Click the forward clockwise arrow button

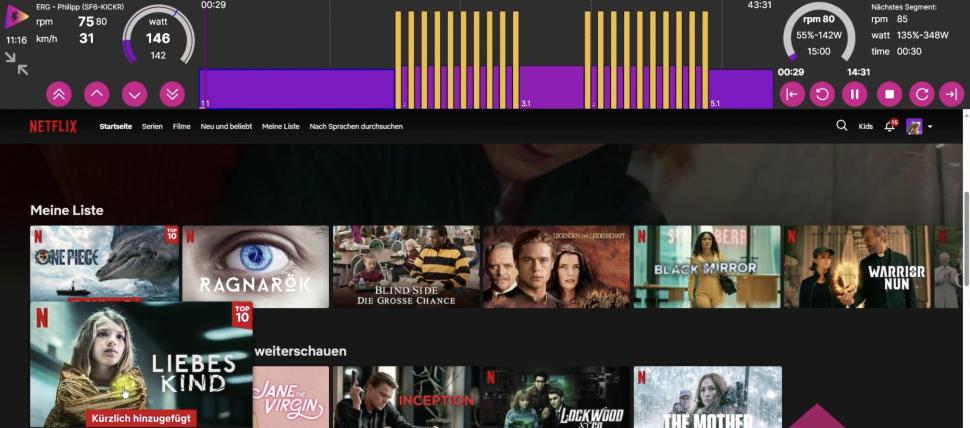point(921,94)
